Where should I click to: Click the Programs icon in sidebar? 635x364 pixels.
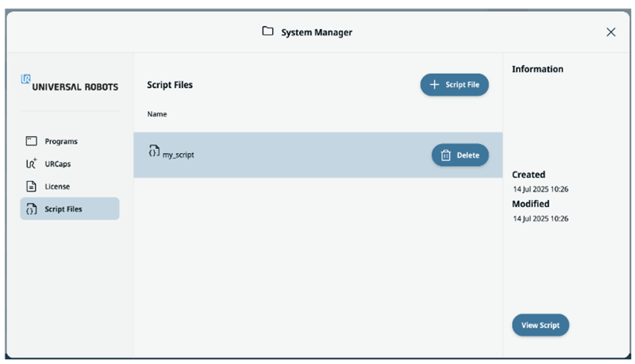32,141
